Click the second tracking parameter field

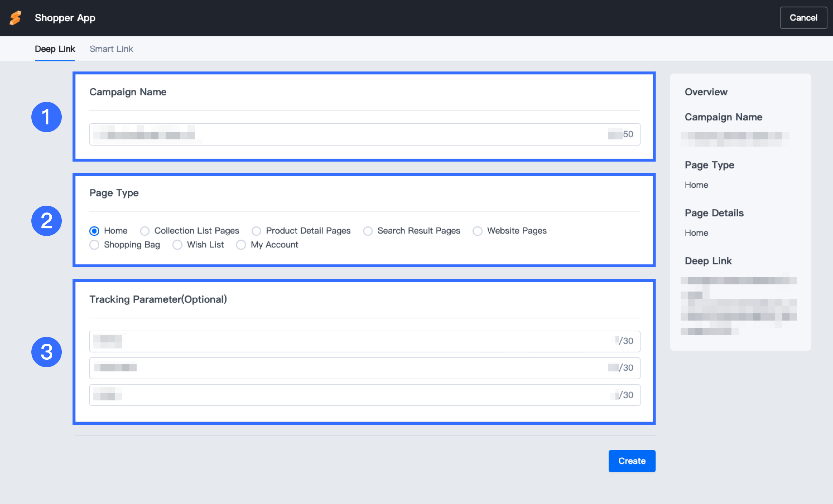(365, 368)
